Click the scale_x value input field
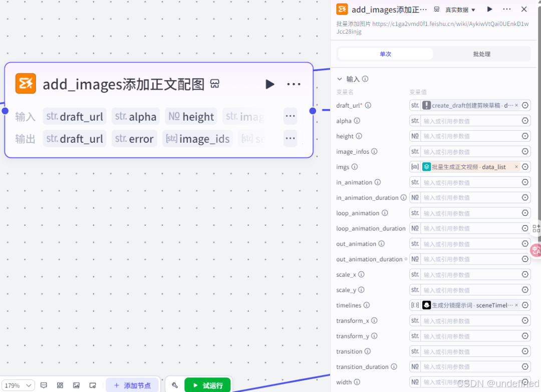541x392 pixels. (470, 275)
